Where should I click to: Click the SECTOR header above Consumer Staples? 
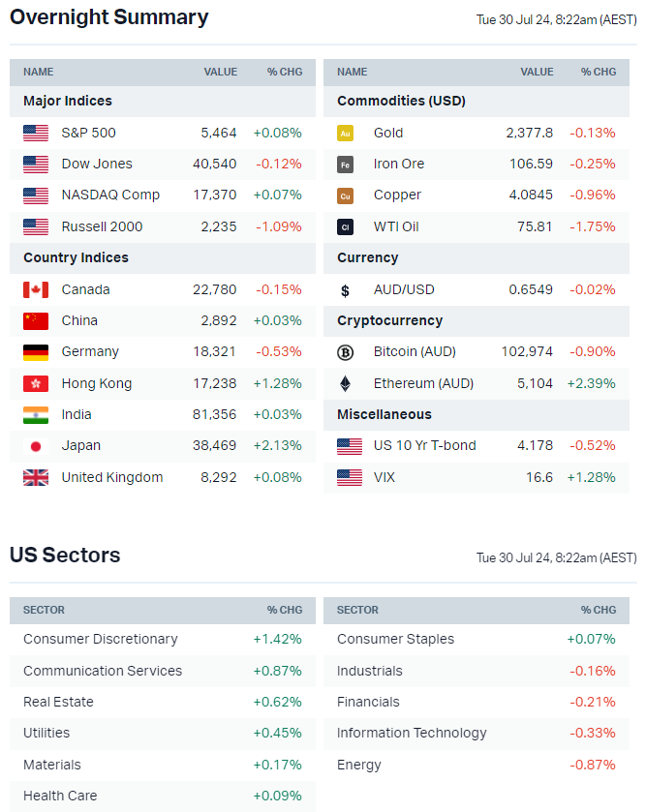(x=357, y=610)
